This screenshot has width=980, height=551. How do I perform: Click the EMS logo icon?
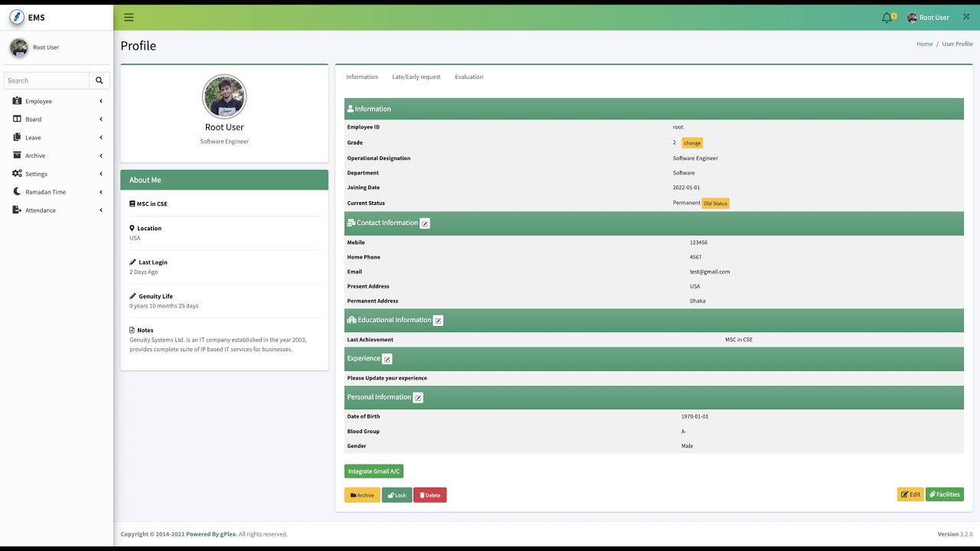[x=17, y=17]
